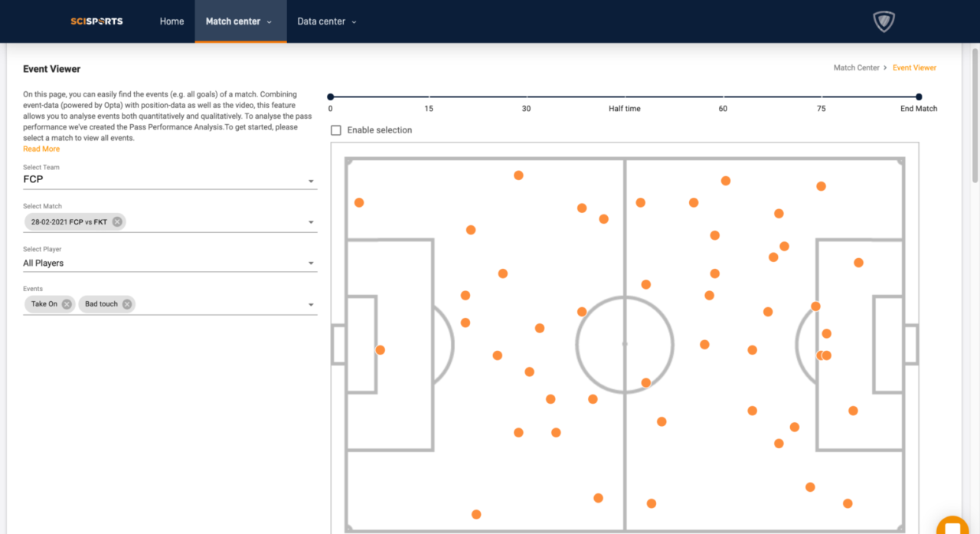Open the Match center menu
The height and width of the screenshot is (534, 980).
pyautogui.click(x=239, y=21)
